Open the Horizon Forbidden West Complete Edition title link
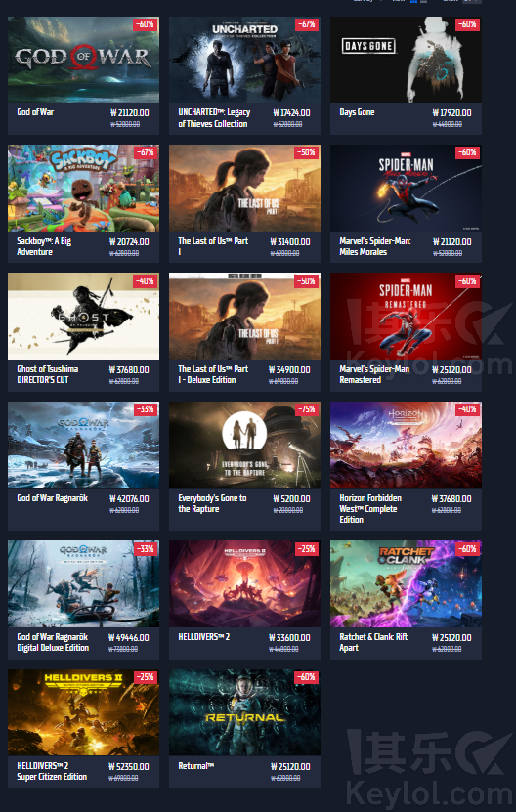The image size is (516, 812). tap(370, 508)
